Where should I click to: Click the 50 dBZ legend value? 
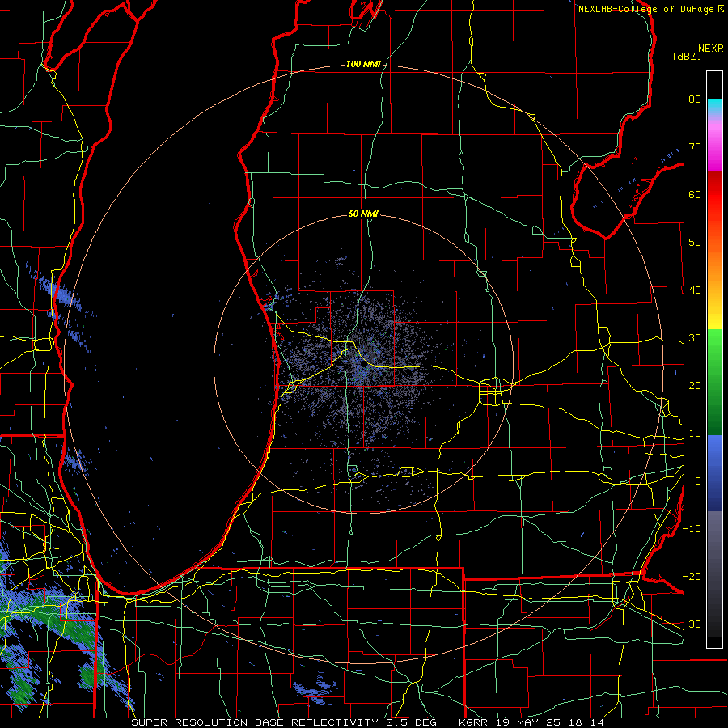(x=695, y=243)
